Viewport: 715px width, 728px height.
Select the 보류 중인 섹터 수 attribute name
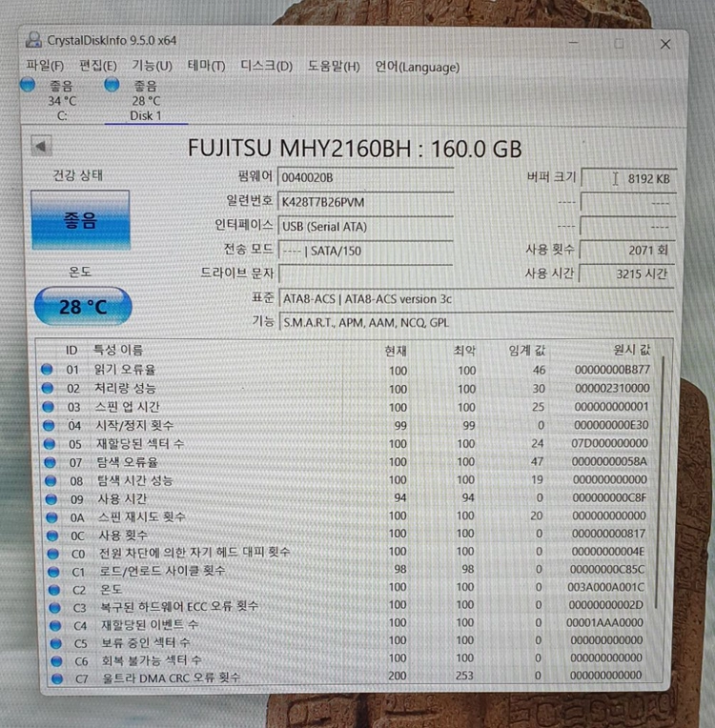click(x=146, y=642)
